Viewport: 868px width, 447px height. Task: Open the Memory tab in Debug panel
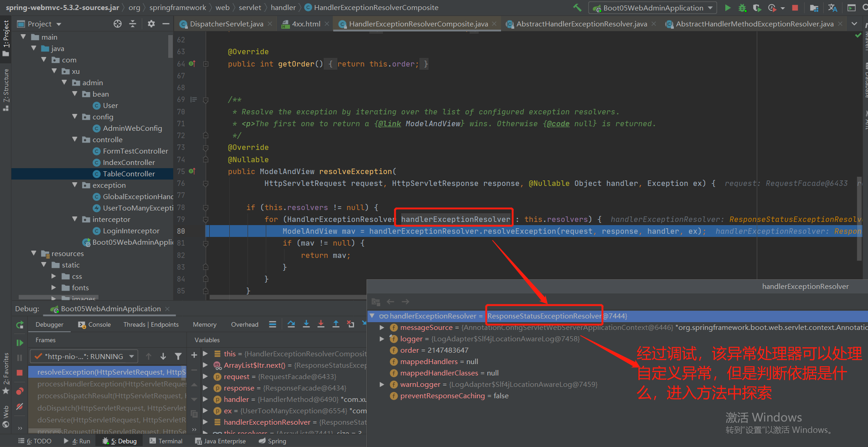click(204, 324)
